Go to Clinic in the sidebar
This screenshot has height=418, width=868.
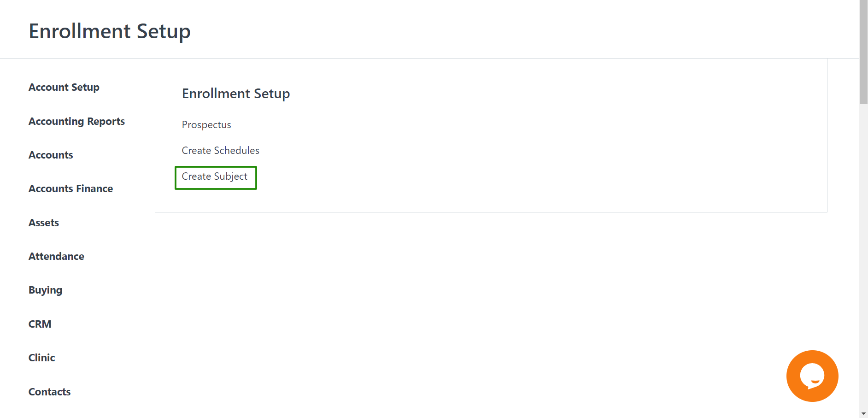pyautogui.click(x=41, y=358)
